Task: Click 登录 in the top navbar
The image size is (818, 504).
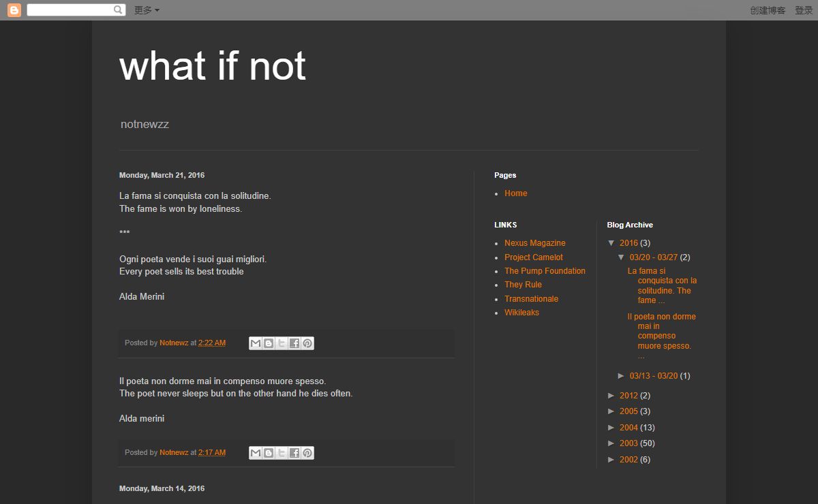Action: (x=803, y=10)
